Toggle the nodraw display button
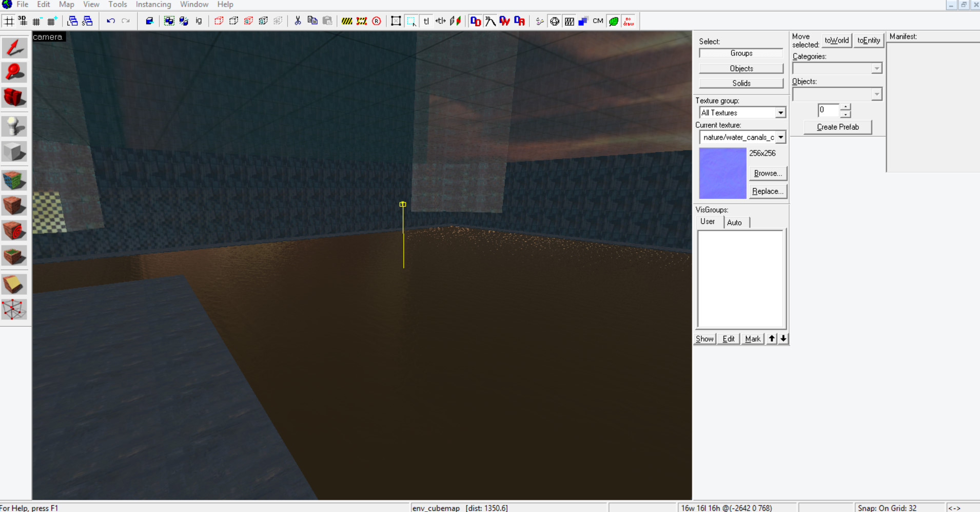The height and width of the screenshot is (512, 980). (x=629, y=21)
